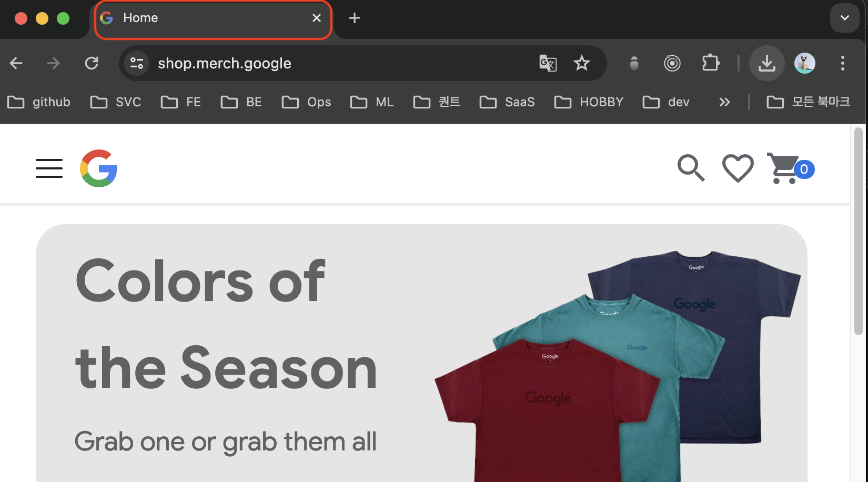This screenshot has width=868, height=482.
Task: Open a new tab with plus button
Action: [355, 18]
